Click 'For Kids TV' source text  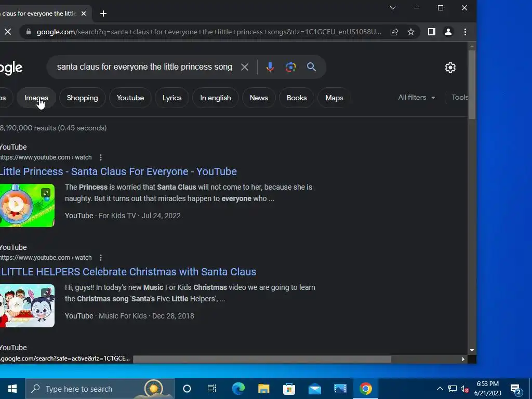pos(117,216)
